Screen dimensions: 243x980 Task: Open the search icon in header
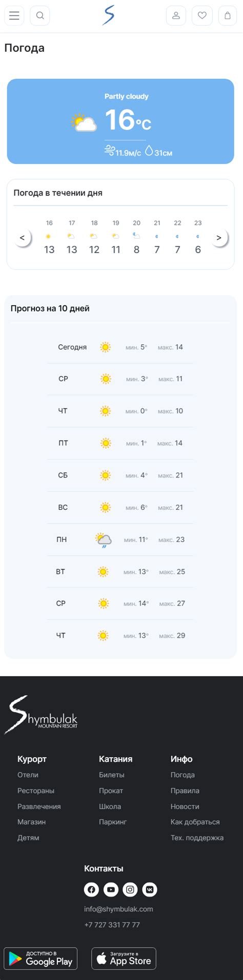[x=39, y=15]
